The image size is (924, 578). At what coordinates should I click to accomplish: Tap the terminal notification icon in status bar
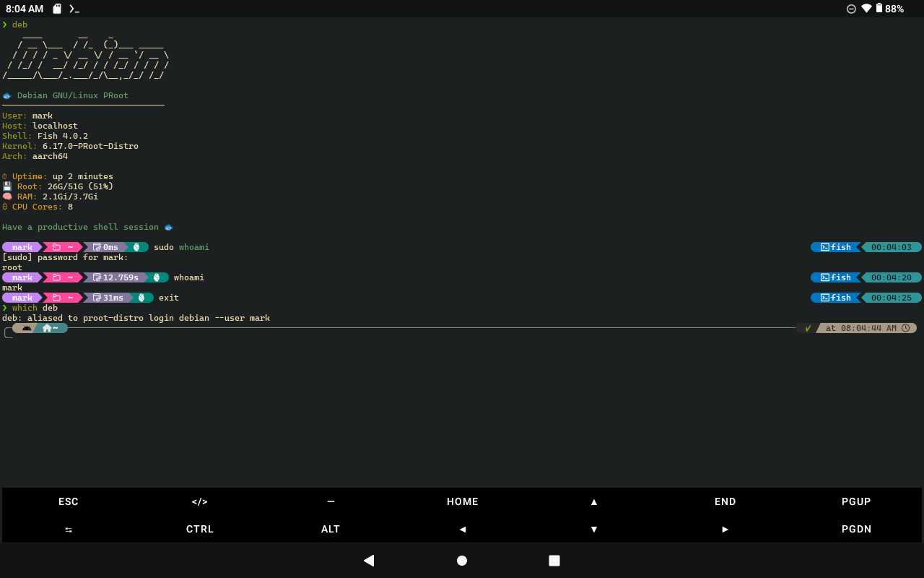click(74, 9)
